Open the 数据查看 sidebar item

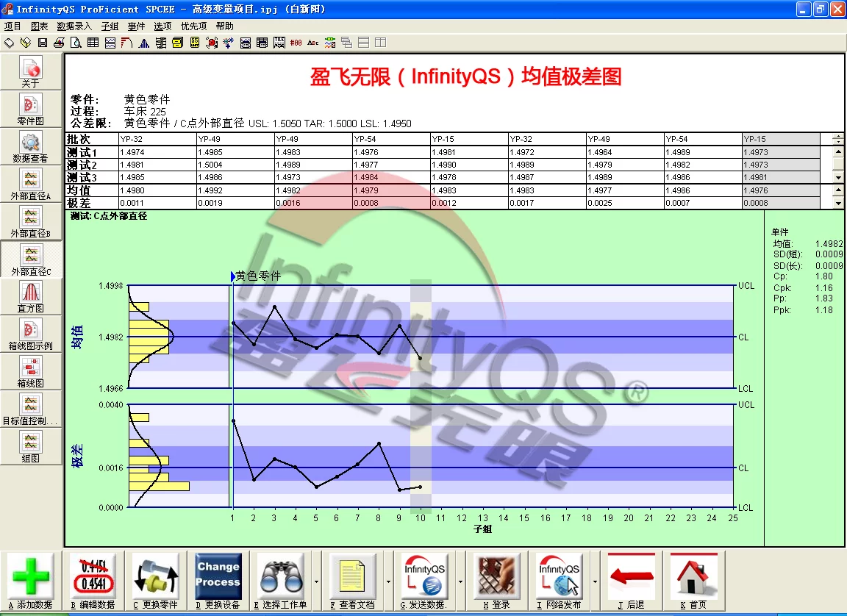pos(31,147)
